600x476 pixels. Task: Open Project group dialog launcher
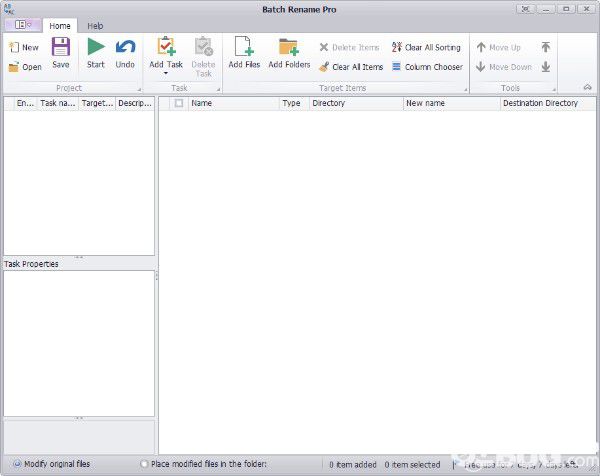point(139,90)
